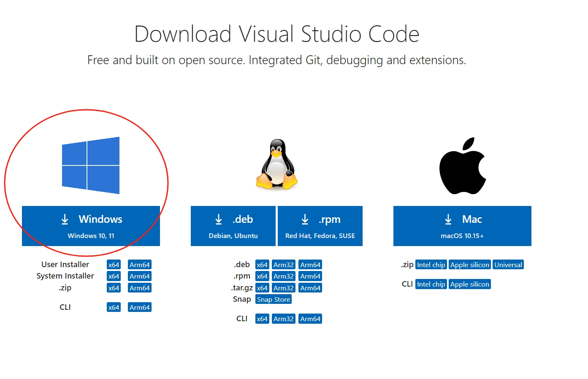Download the Mac macOS 10.15+ build
Viewport: 588px width, 379px height.
click(462, 226)
